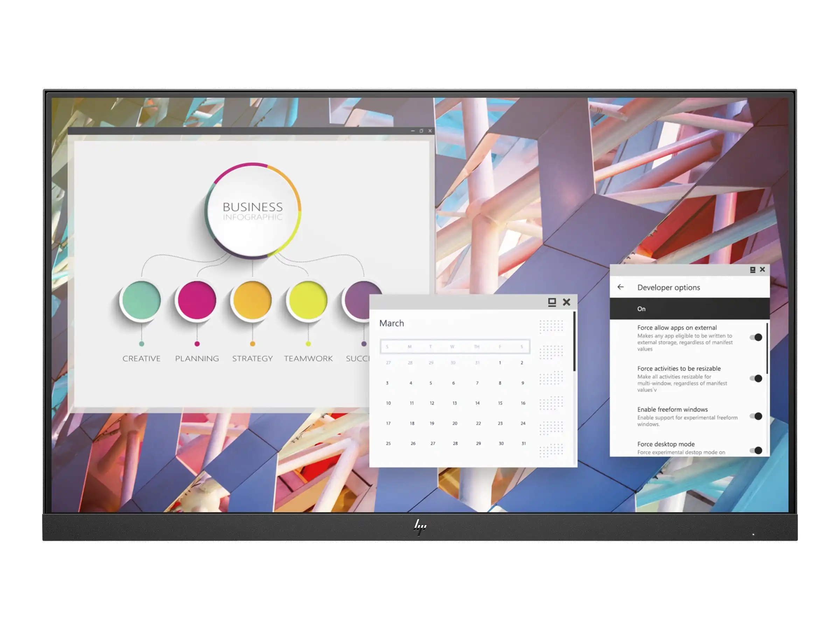Select date 5 in the calendar

[430, 383]
